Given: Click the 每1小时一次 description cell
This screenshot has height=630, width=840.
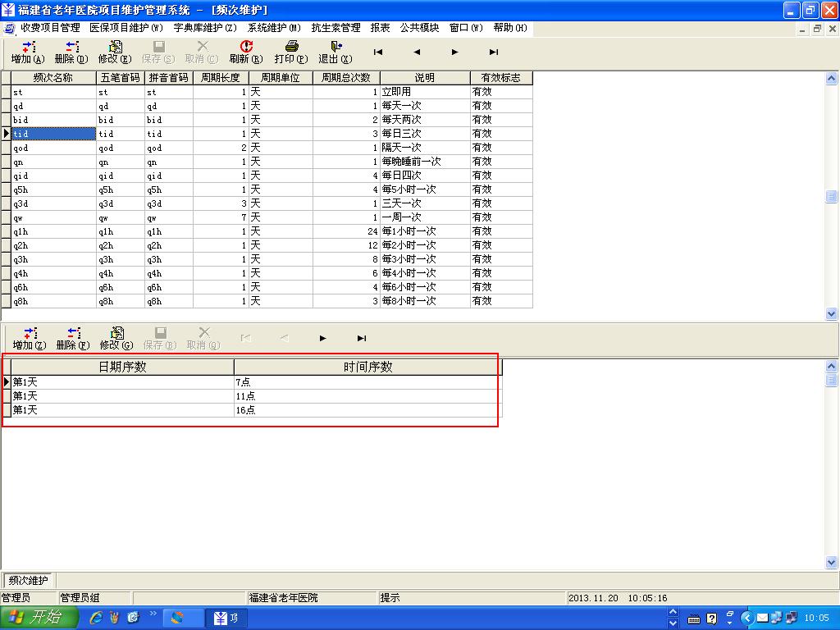Looking at the screenshot, I should pos(425,231).
